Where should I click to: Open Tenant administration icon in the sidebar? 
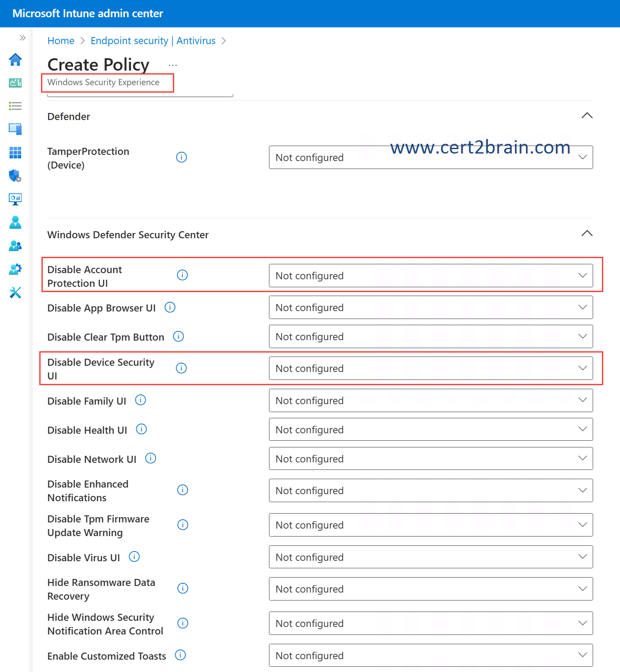click(15, 269)
